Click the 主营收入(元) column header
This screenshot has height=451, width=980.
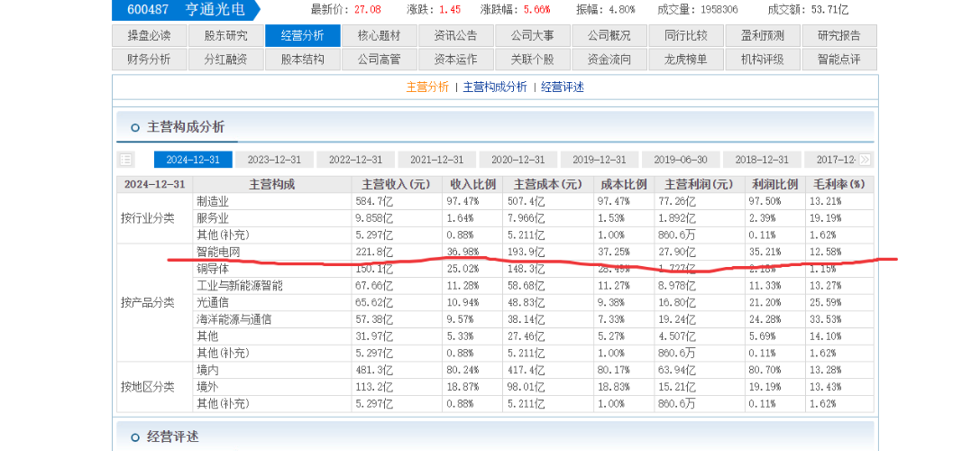click(x=397, y=185)
